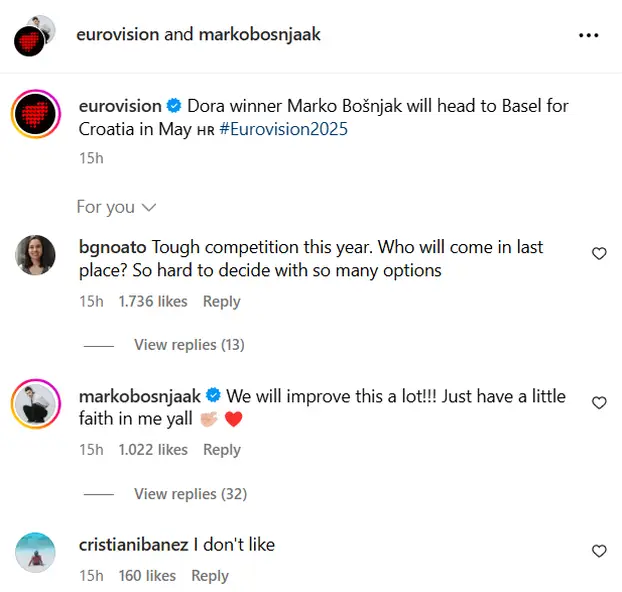Open markobosnjaak's avatar beside his comment
This screenshot has height=592, width=622.
(x=36, y=405)
